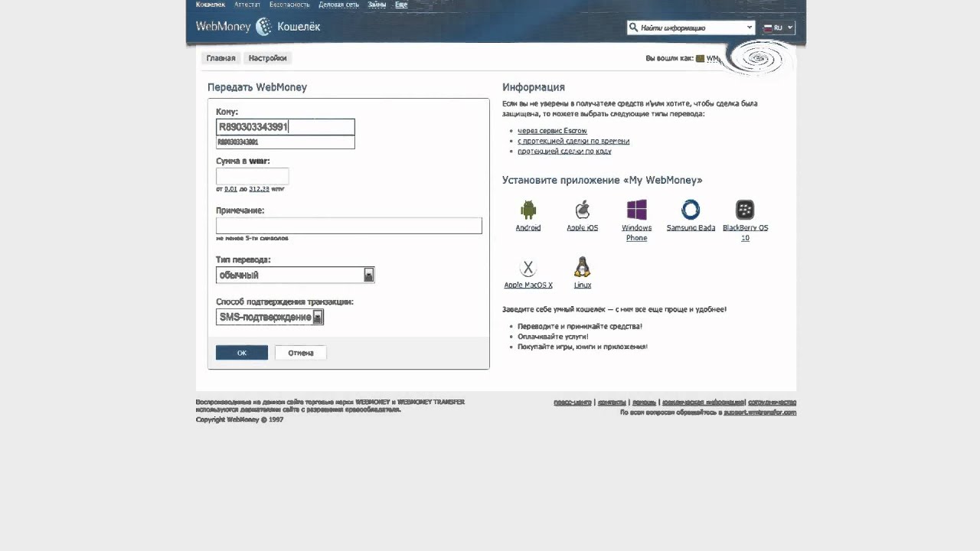Screen dimensions: 980x551
Task: Open the Apple MacOS X text link
Action: [x=528, y=285]
